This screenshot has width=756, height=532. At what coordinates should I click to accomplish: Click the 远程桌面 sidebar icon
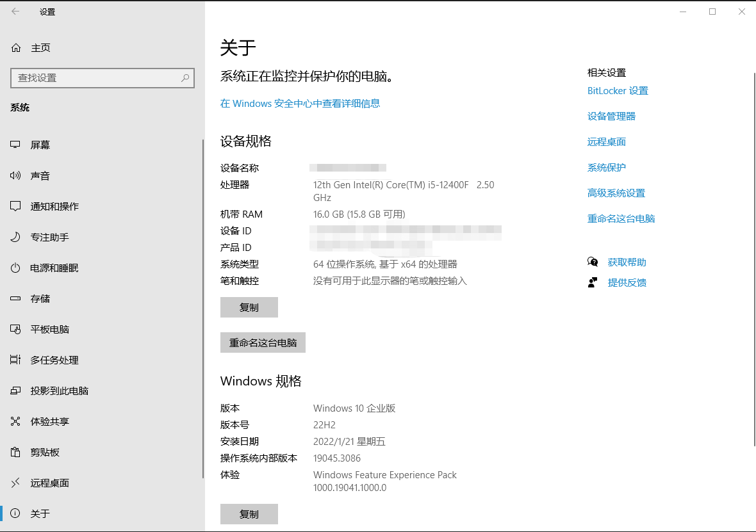[x=15, y=482]
